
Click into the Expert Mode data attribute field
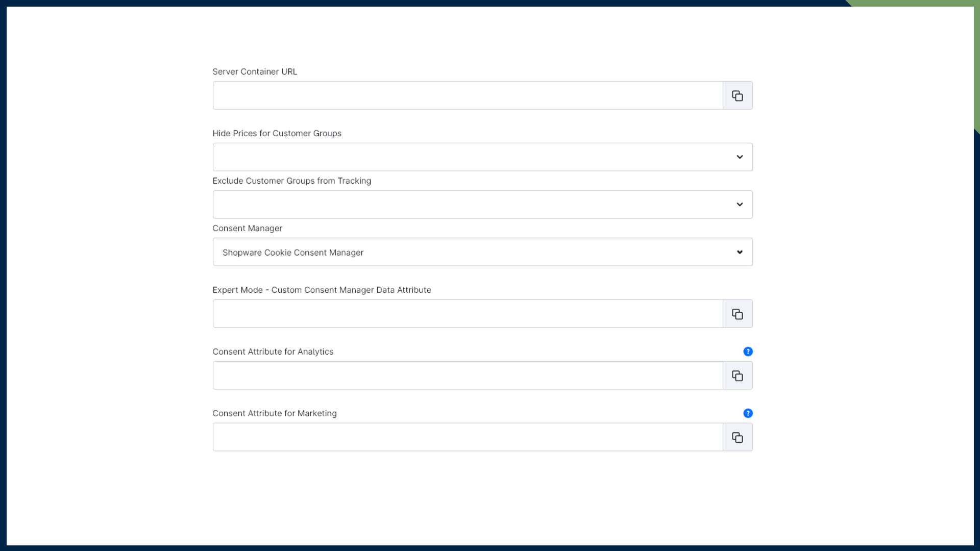pos(467,314)
